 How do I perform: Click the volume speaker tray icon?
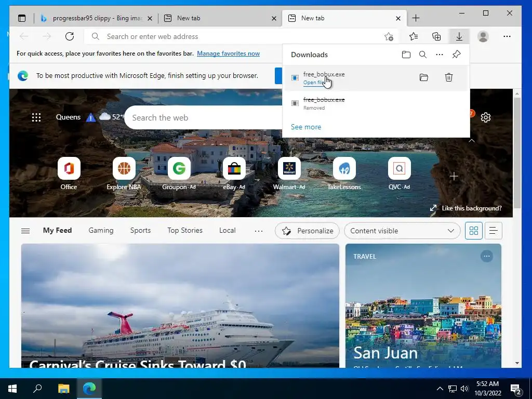coord(464,389)
